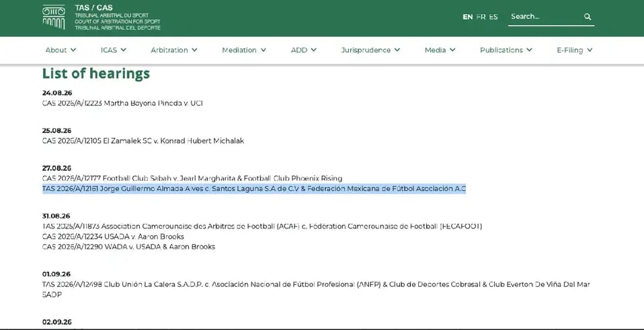Image resolution: width=644 pixels, height=330 pixels.
Task: Click the List of hearings heading
Action: [95, 73]
